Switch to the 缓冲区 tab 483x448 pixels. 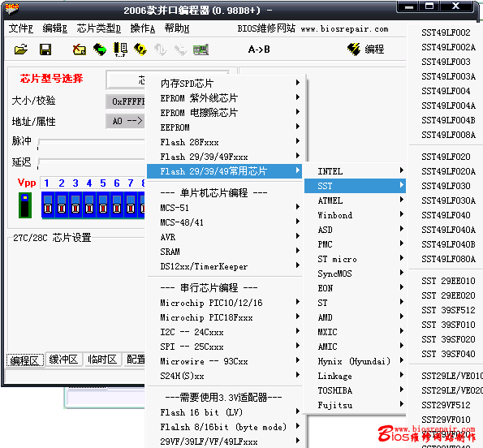click(64, 360)
